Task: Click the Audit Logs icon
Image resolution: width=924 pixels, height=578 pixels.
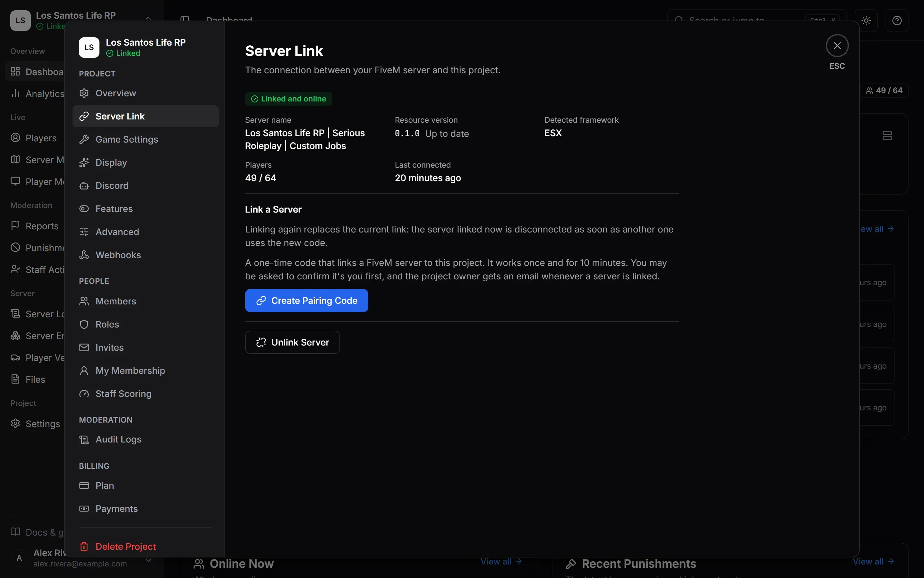Action: click(x=84, y=440)
